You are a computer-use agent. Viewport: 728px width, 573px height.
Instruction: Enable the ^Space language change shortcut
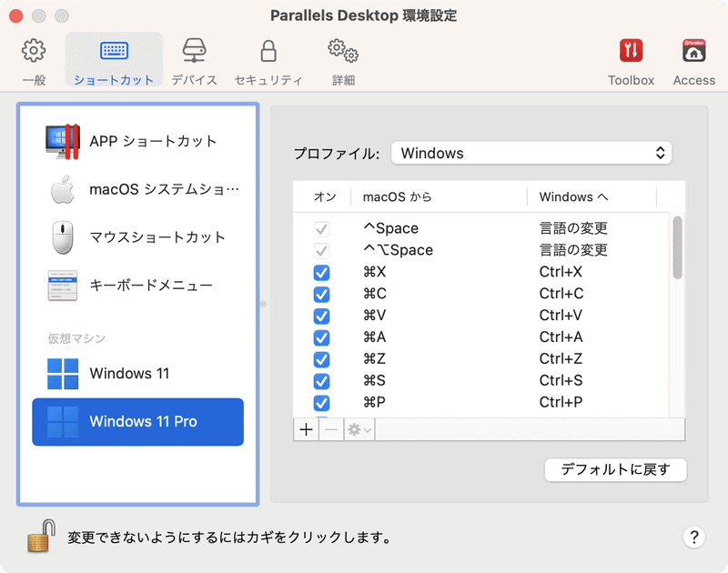click(321, 228)
